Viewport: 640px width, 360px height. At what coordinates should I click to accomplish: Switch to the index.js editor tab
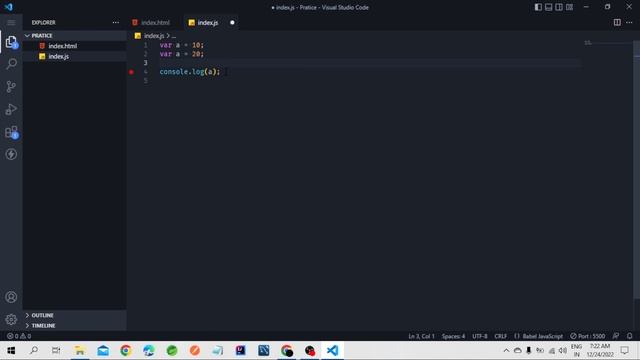pyautogui.click(x=208, y=22)
